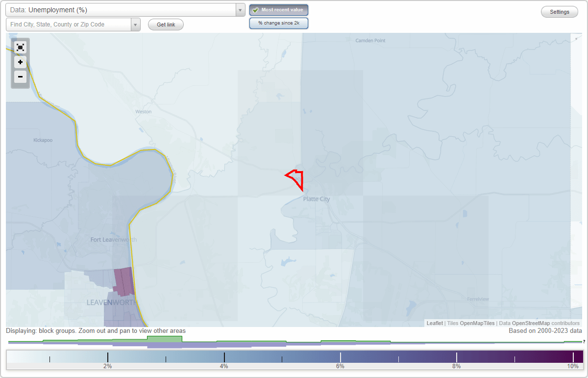588x378 pixels.
Task: Click the Based on 2000-2023 data text
Action: click(x=545, y=331)
